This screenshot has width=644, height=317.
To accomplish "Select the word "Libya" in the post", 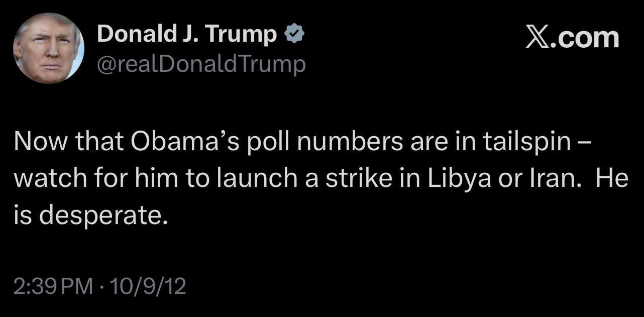I will pyautogui.click(x=459, y=180).
